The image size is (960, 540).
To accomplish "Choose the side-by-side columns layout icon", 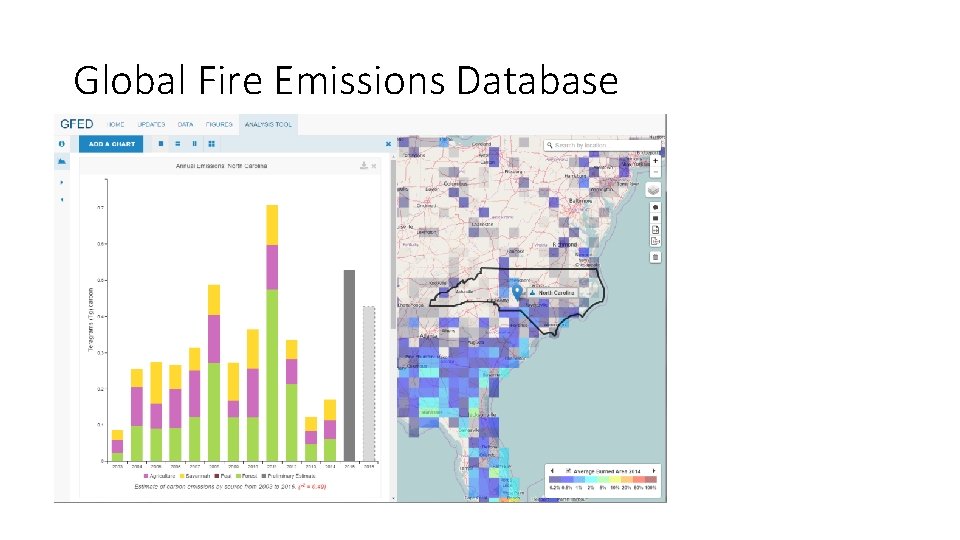I will point(195,144).
